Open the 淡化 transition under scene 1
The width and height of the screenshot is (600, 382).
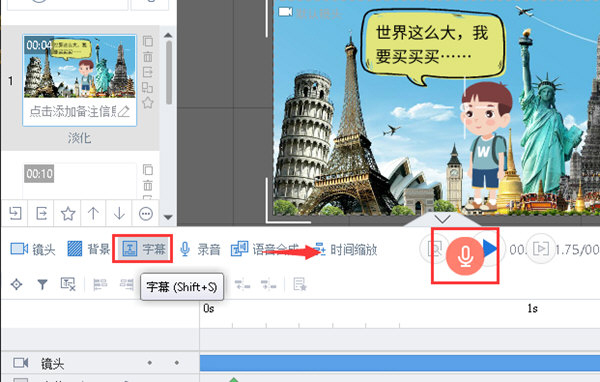(79, 137)
